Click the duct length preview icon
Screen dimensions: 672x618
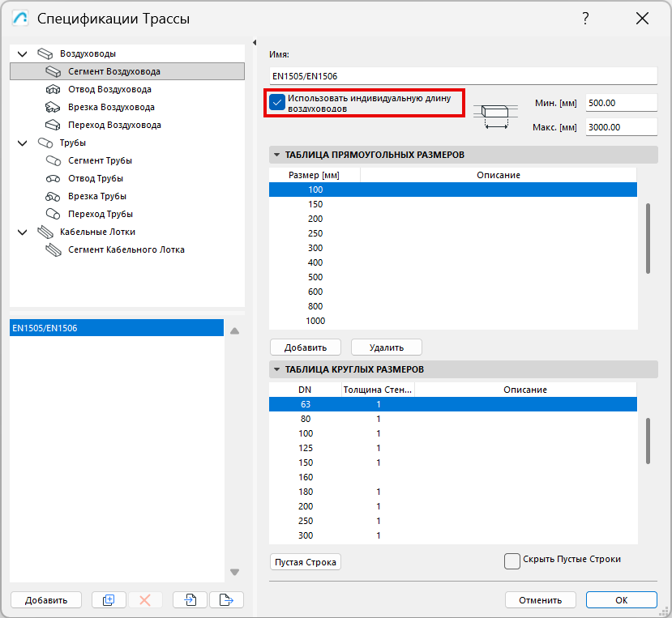coord(495,116)
